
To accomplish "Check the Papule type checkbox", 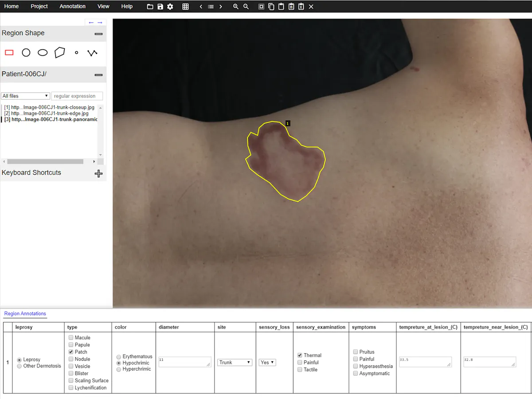I will click(71, 345).
